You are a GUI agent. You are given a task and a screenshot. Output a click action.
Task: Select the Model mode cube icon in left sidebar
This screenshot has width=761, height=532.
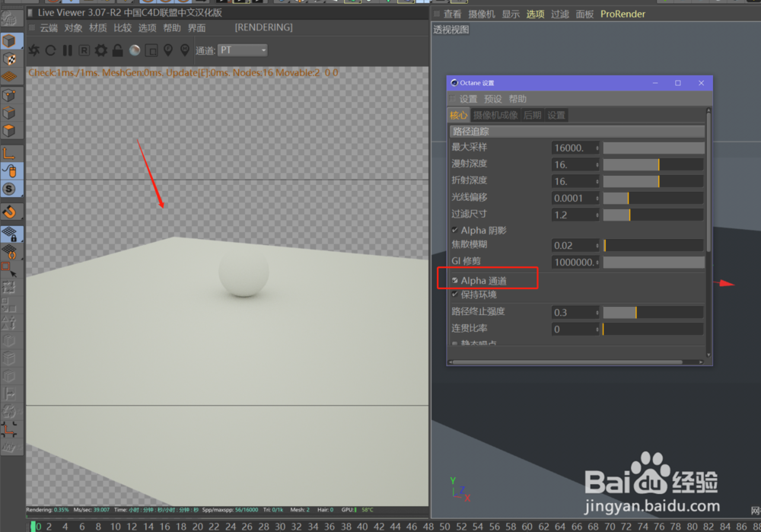tap(9, 41)
